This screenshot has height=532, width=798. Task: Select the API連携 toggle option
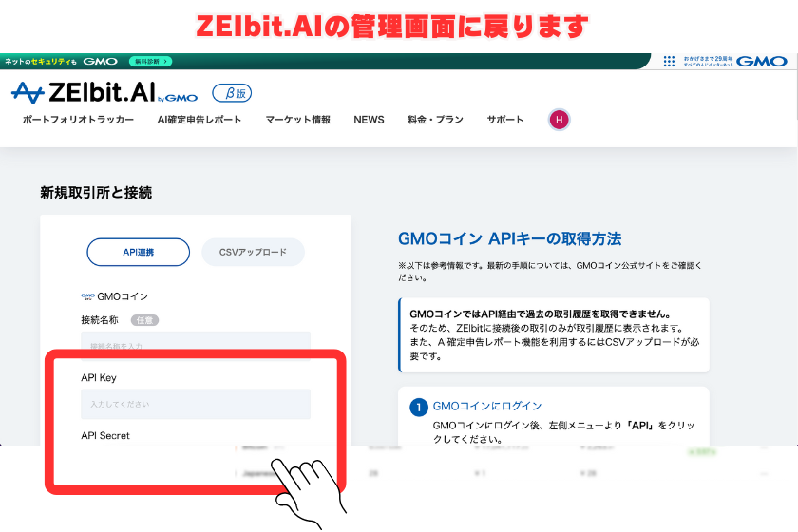click(138, 253)
